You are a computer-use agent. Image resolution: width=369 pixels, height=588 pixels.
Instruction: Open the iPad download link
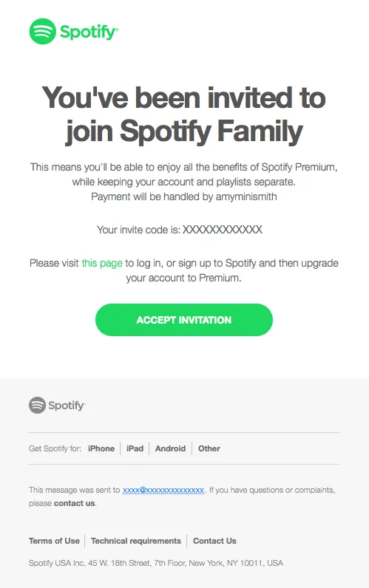click(x=135, y=448)
